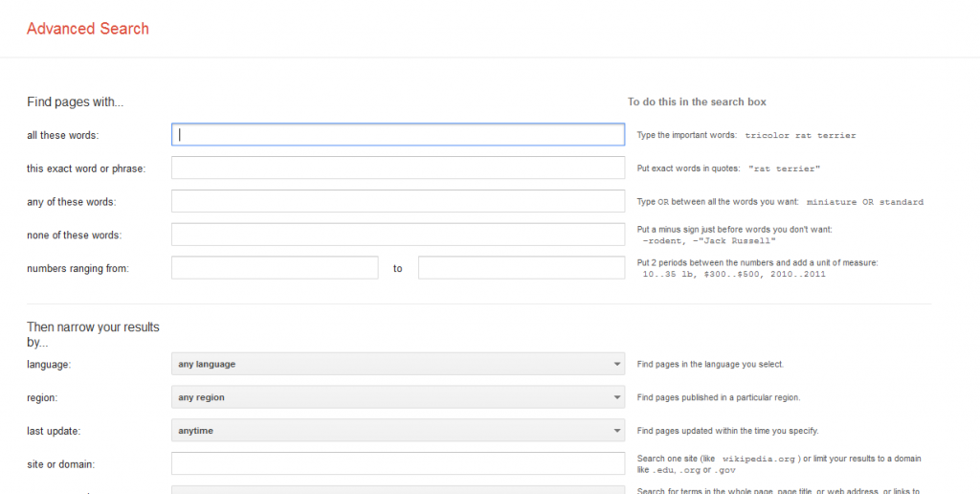The image size is (980, 494).
Task: Click 'Then narrow your results by...' heading
Action: coord(93,334)
